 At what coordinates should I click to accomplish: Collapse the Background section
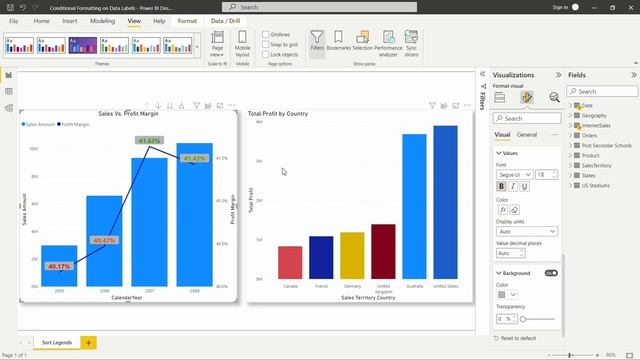498,273
